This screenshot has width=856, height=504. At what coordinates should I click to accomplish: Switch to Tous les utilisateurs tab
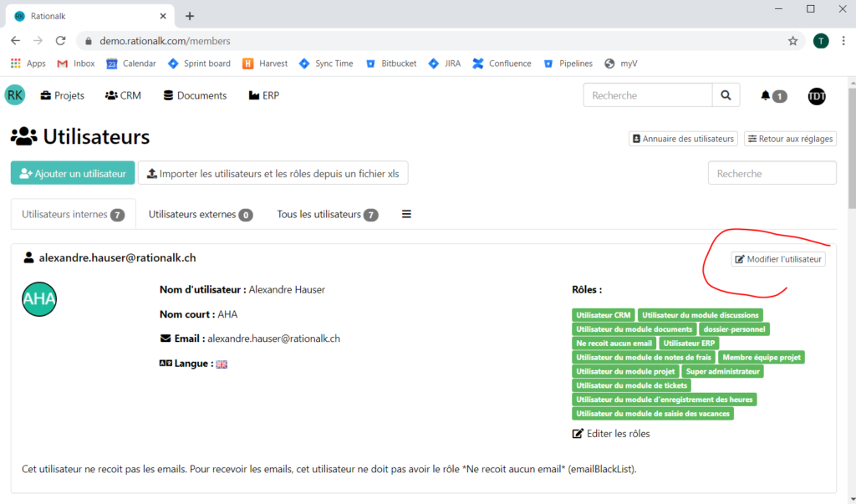click(327, 215)
